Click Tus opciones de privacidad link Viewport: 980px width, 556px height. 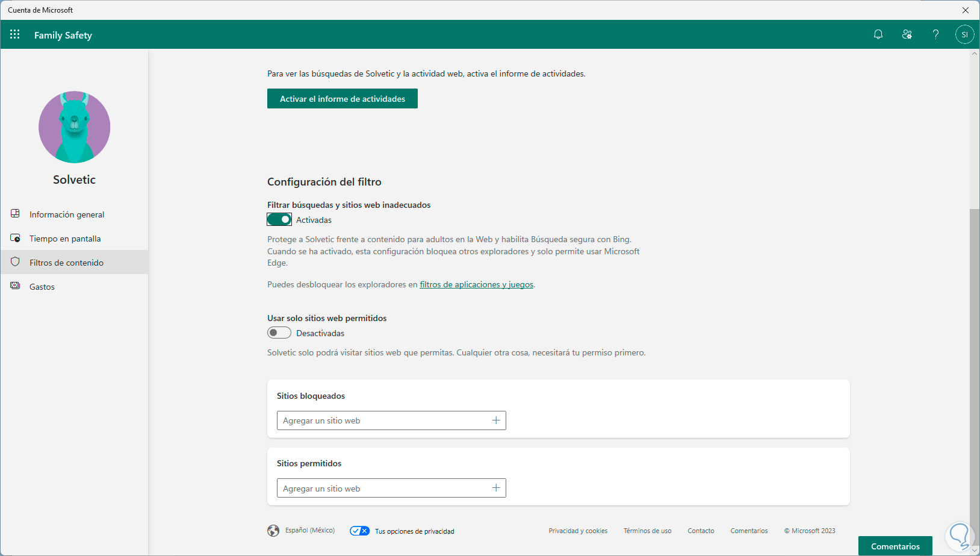pos(415,531)
